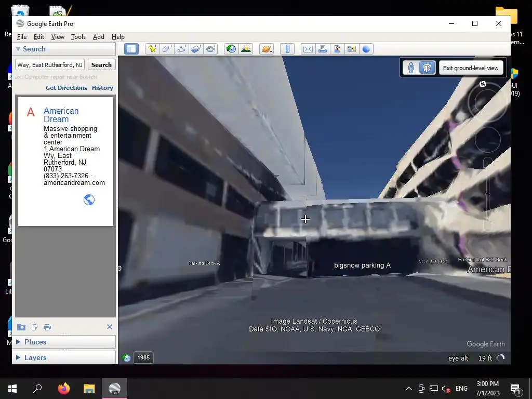Open the ruler measuring tool

[x=287, y=49]
